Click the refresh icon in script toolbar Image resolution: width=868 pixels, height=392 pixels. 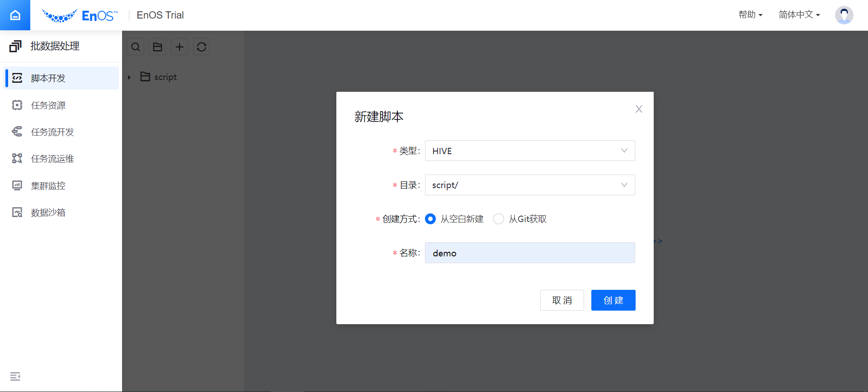(202, 47)
